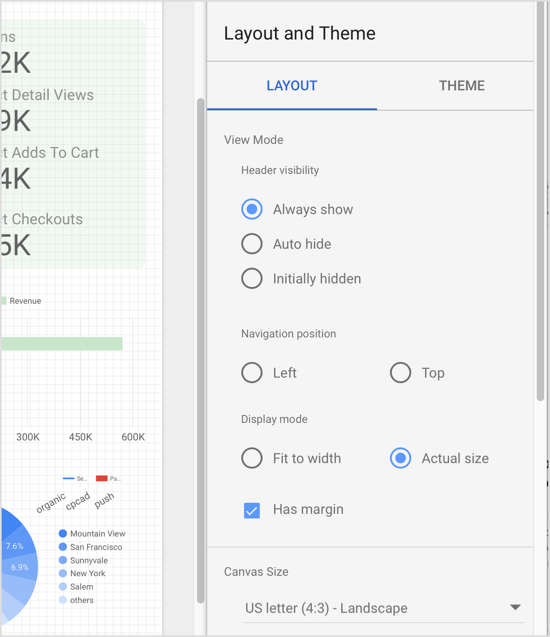Screen dimensions: 550x637
Task: Click the cpcad axis label
Action: tap(78, 500)
